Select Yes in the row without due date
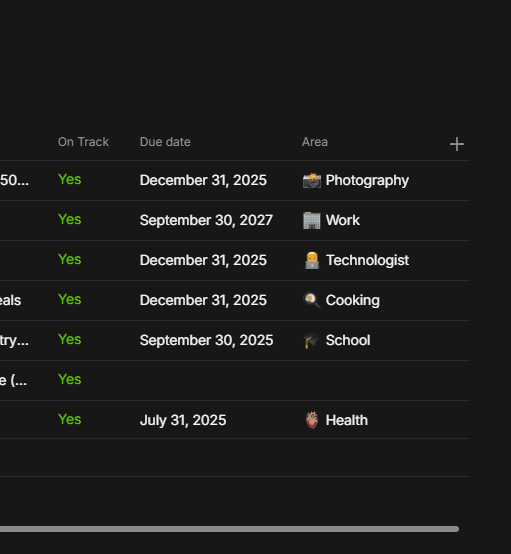The image size is (511, 554). (70, 379)
